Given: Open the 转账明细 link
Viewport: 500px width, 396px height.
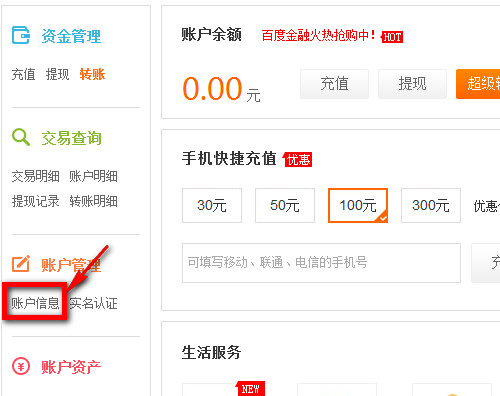Looking at the screenshot, I should [x=93, y=201].
